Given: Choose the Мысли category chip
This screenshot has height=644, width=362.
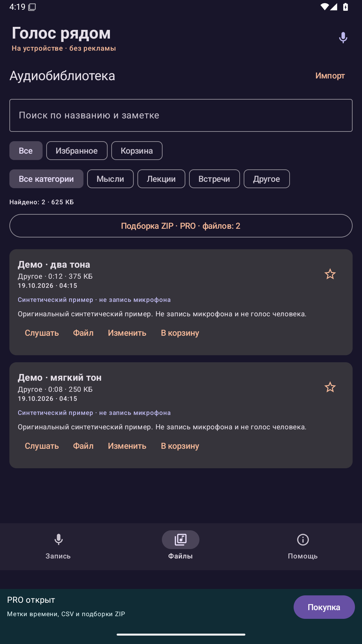Looking at the screenshot, I should point(110,179).
